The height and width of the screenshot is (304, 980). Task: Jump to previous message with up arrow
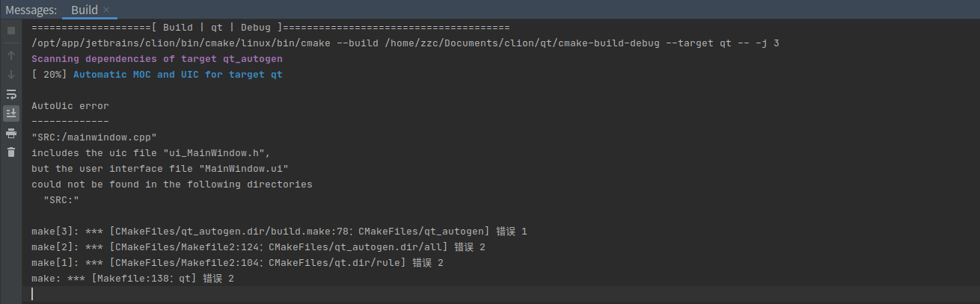[11, 55]
